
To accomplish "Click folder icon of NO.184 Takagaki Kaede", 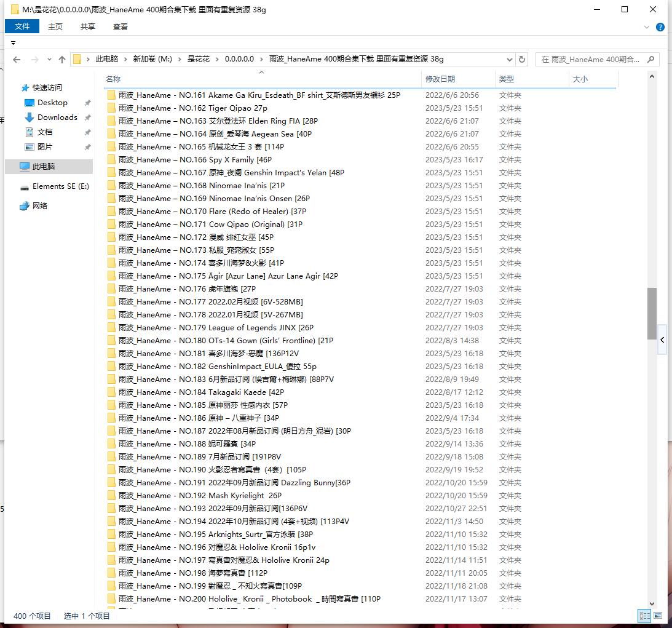I will 111,392.
